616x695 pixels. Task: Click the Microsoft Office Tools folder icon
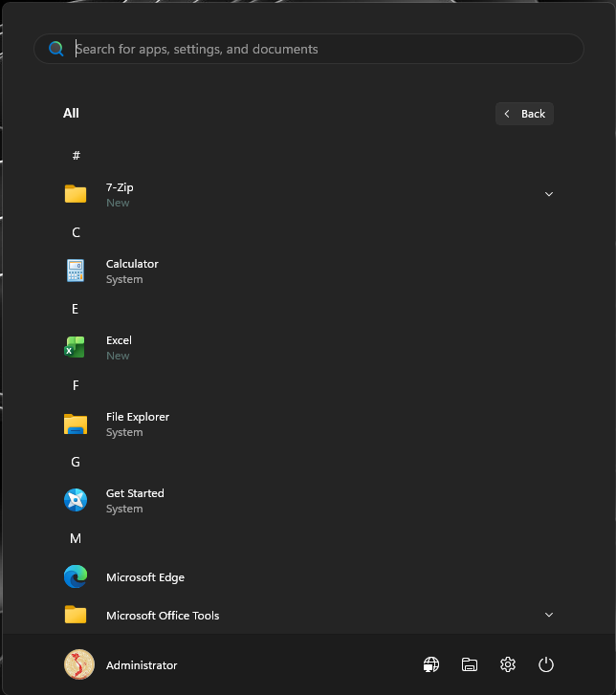coord(76,615)
